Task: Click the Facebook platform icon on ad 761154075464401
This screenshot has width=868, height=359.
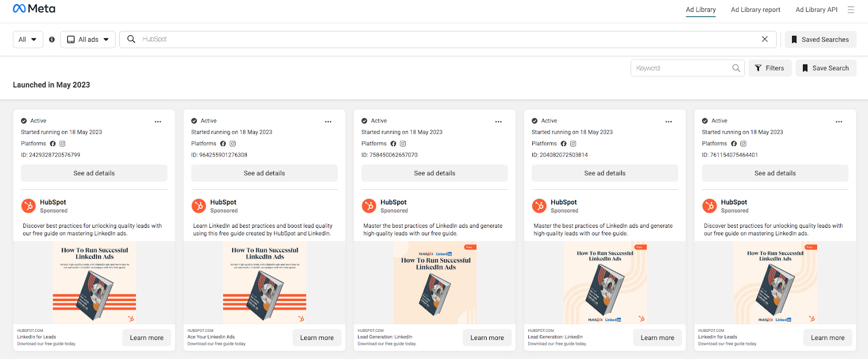Action: (734, 144)
